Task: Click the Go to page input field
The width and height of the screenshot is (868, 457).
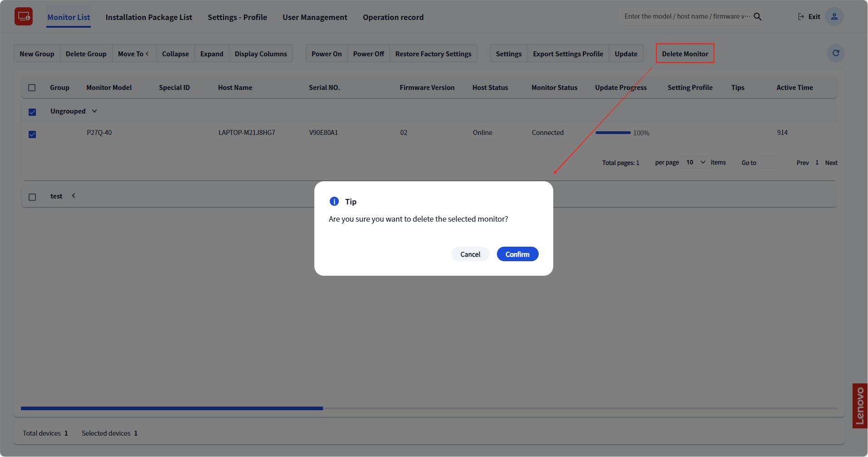Action: point(769,163)
